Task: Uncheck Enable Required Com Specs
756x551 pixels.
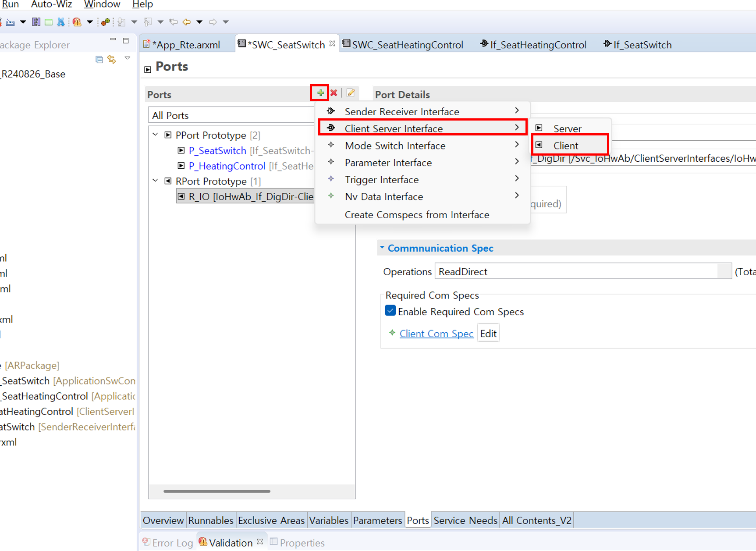Action: tap(390, 311)
